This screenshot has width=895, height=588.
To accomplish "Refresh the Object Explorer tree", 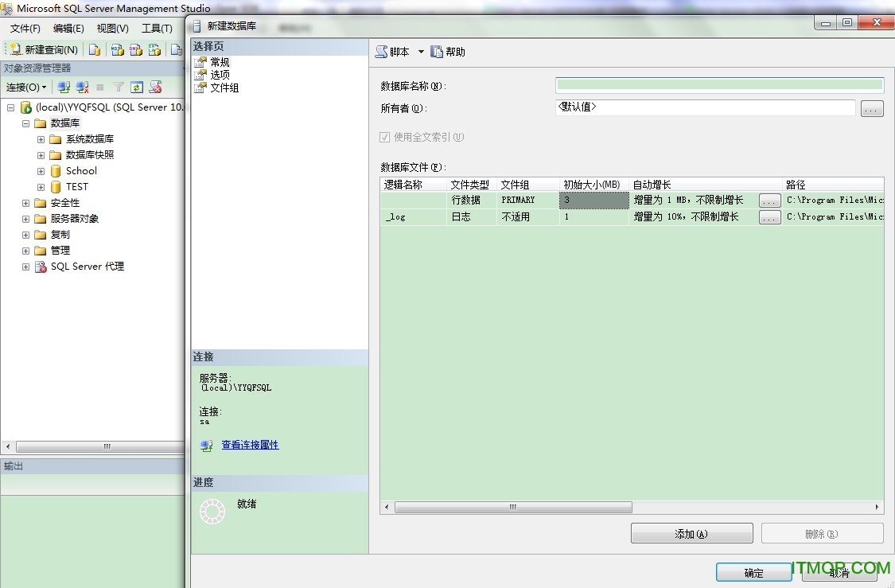I will [136, 87].
